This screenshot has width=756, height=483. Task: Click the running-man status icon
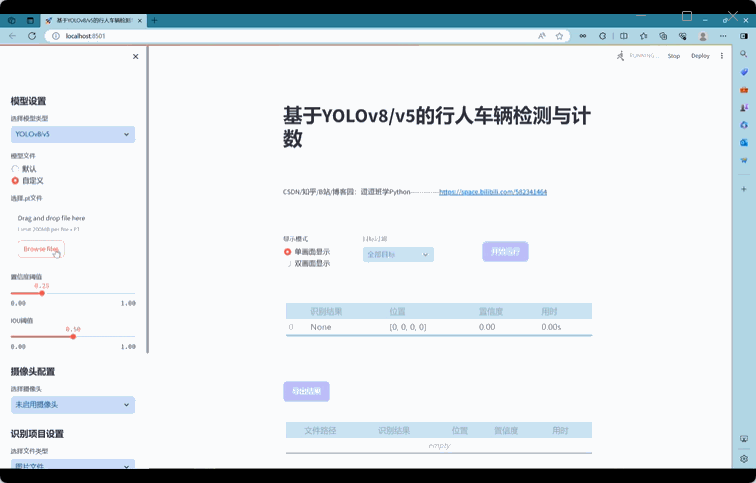click(x=621, y=56)
